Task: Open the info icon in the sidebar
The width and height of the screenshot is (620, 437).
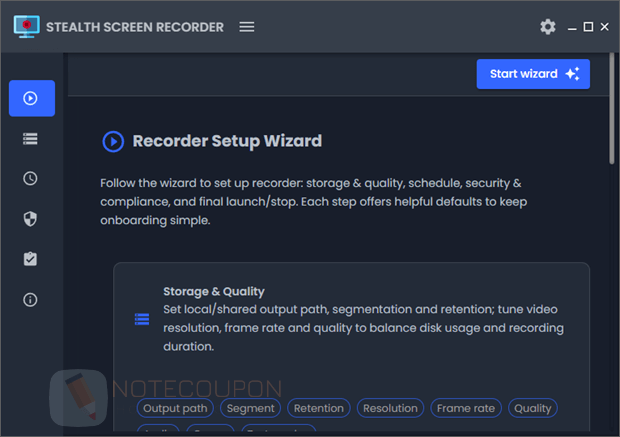Action: (x=30, y=300)
